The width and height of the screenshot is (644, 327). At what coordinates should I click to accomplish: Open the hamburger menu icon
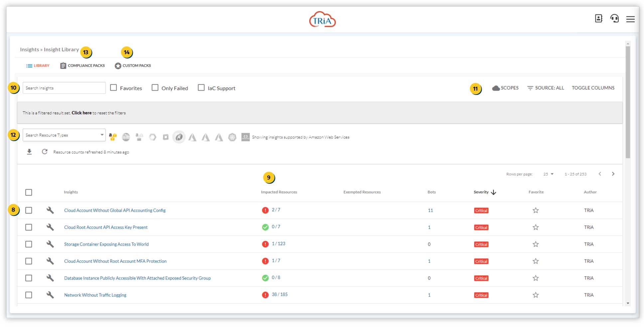(630, 19)
